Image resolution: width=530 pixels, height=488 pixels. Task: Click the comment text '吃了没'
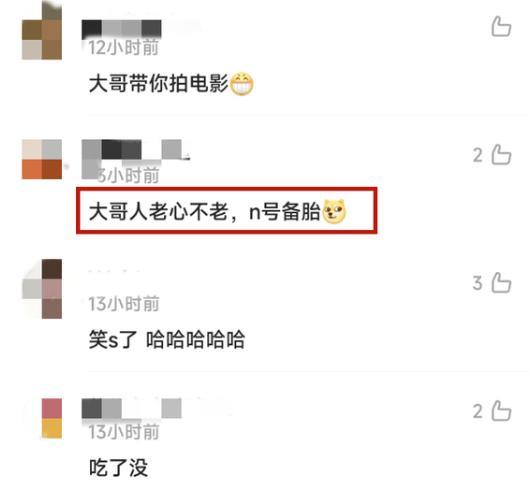point(119,468)
